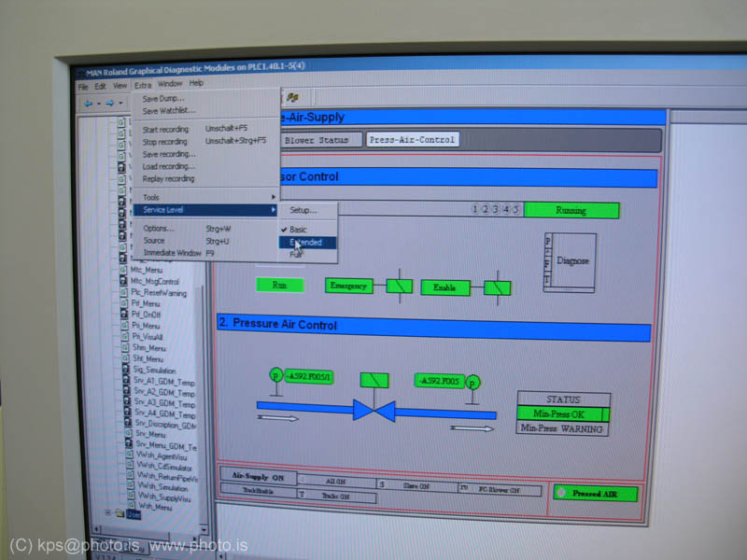Click the Min-Press OK status indicator

coord(563,413)
